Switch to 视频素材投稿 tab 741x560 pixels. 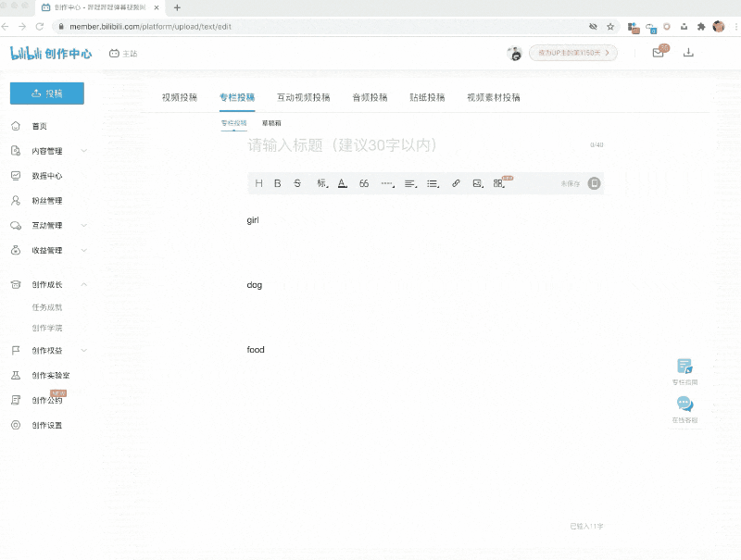pyautogui.click(x=494, y=97)
